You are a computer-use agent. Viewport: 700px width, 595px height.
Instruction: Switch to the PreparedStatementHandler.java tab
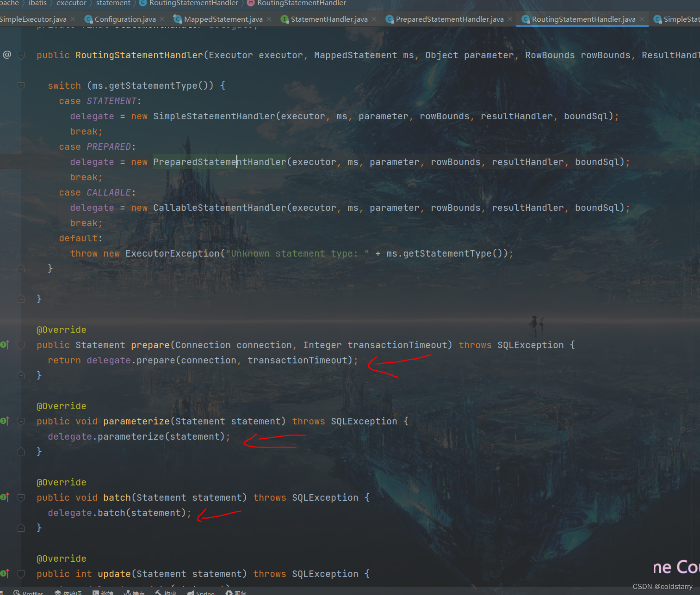(450, 19)
